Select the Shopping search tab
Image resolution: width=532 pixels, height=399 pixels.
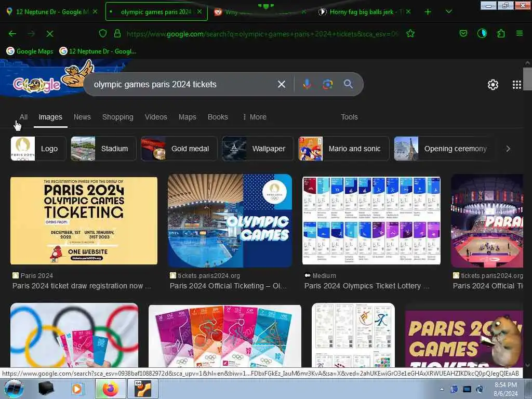(x=118, y=117)
